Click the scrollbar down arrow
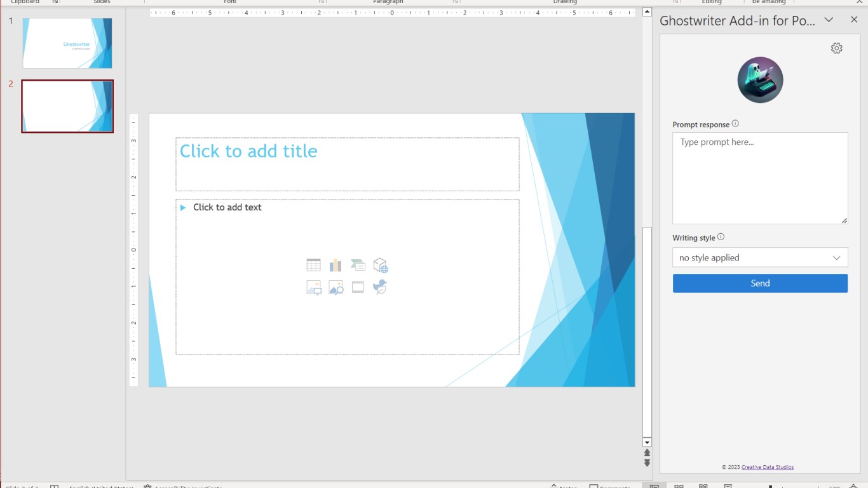 point(647,442)
